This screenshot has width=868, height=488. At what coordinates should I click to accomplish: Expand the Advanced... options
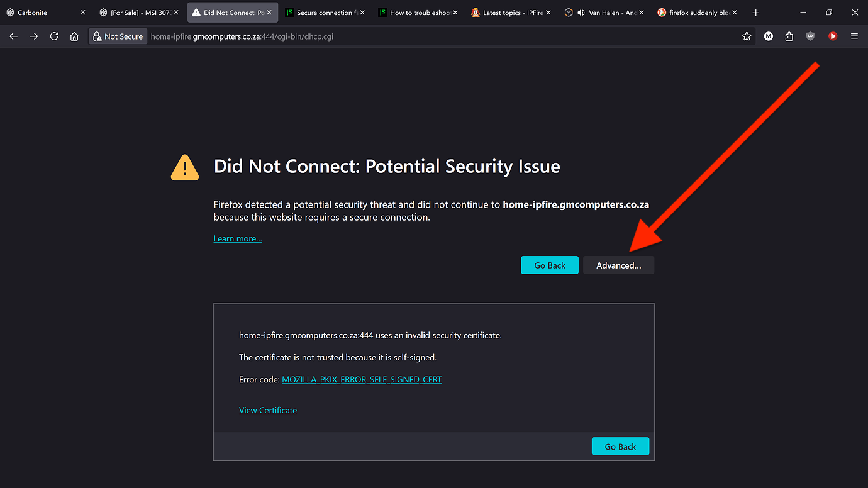[619, 265]
